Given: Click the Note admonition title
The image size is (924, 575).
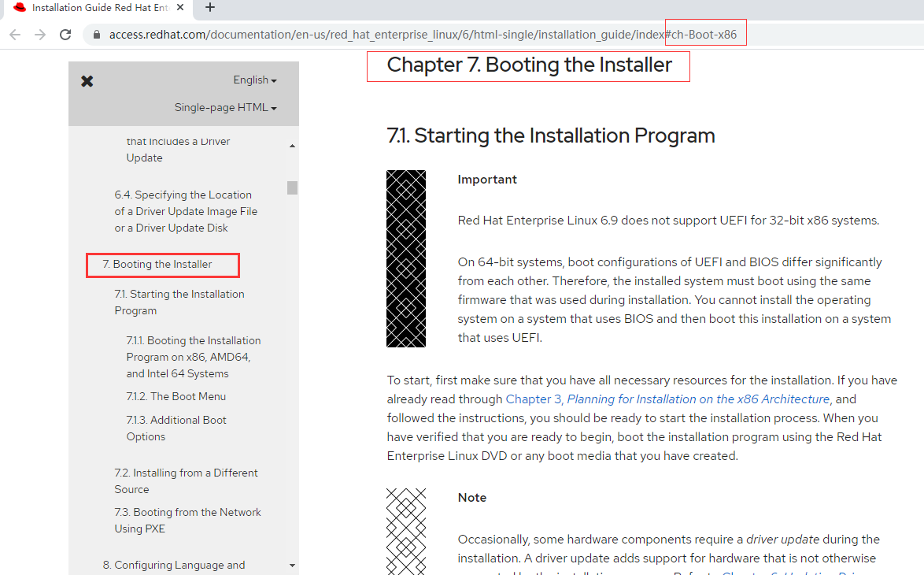Looking at the screenshot, I should [x=472, y=497].
